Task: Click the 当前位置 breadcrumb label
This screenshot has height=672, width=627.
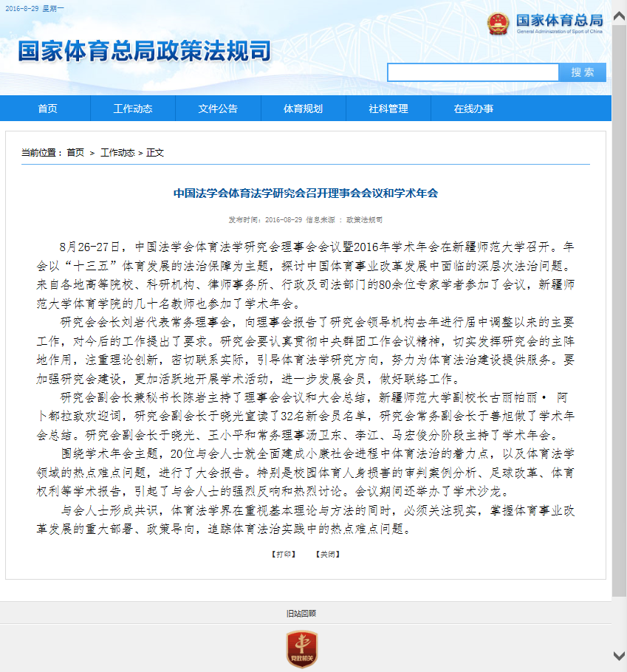Action: click(x=42, y=153)
